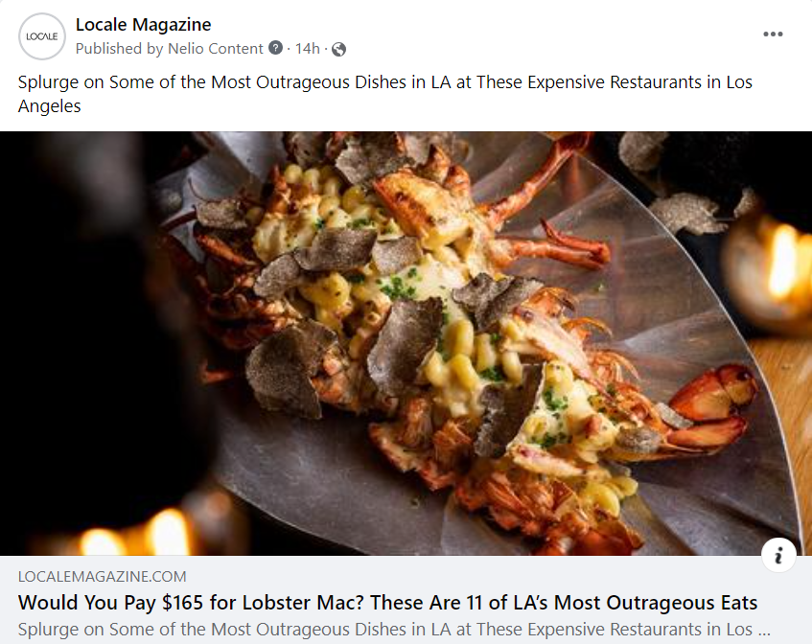The height and width of the screenshot is (644, 812).
Task: Open the 14h post timestamp
Action: (x=308, y=49)
